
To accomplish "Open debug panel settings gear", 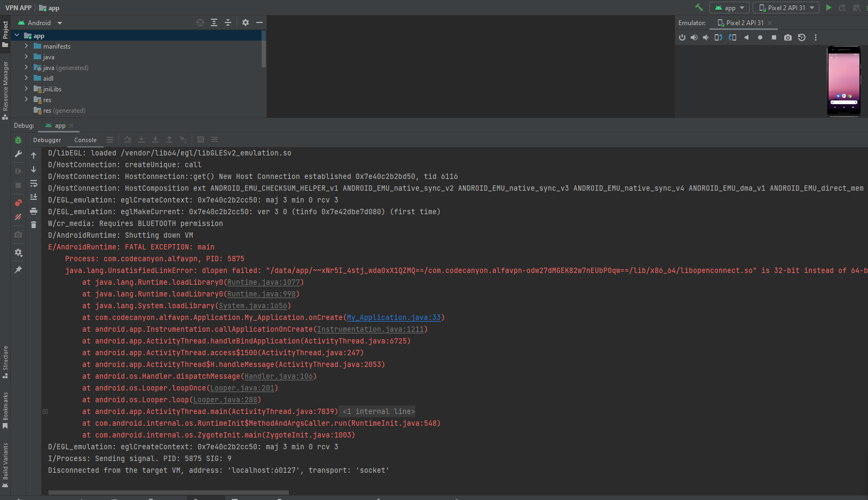I will (18, 252).
